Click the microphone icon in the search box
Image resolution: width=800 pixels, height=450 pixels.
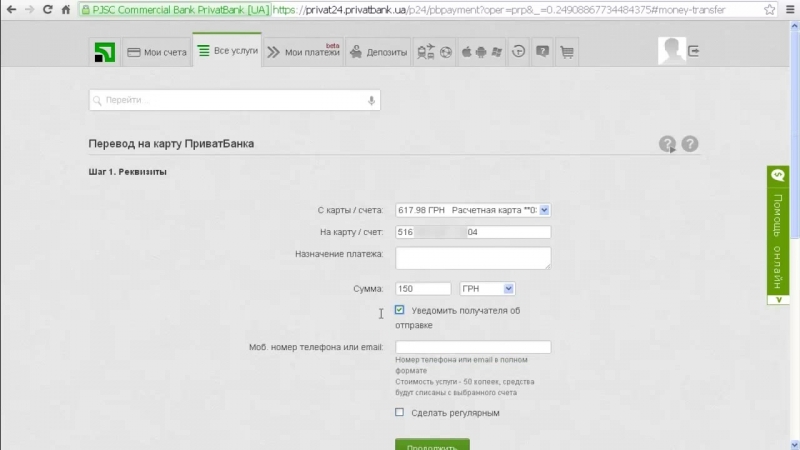[371, 101]
